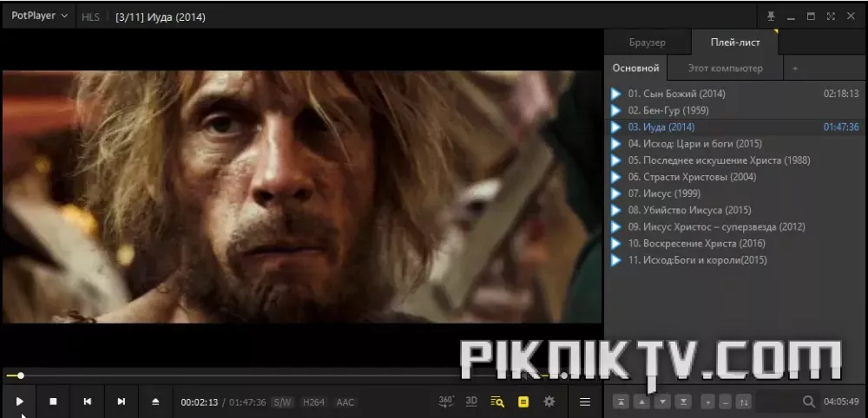Select 11. Исход:Боги и короли(2015)

pos(736,260)
